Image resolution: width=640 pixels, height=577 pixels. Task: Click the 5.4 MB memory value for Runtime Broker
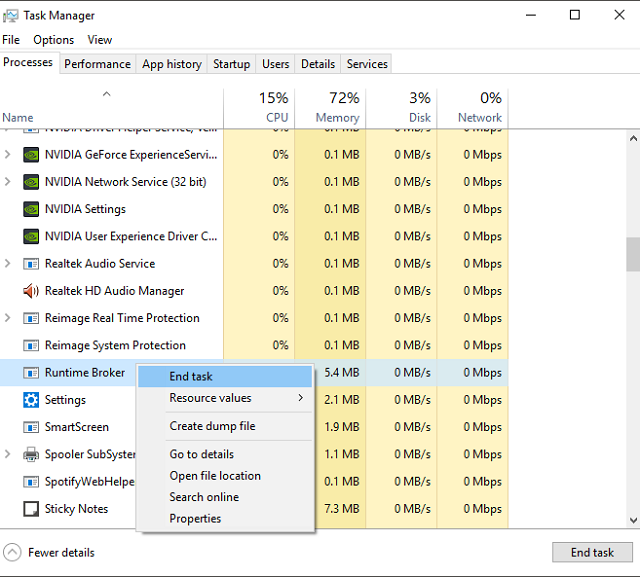342,373
